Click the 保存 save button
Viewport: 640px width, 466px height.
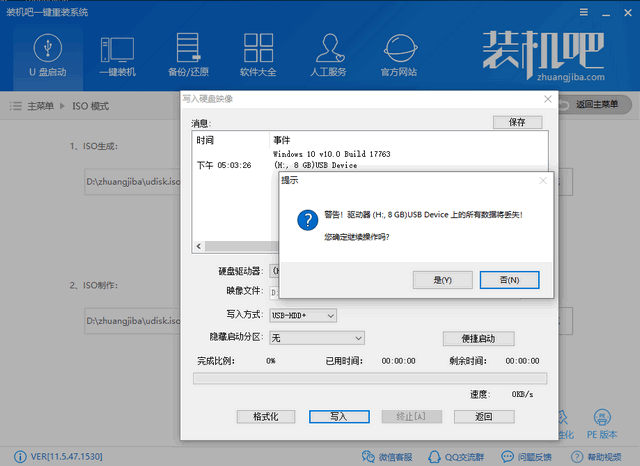[x=517, y=122]
